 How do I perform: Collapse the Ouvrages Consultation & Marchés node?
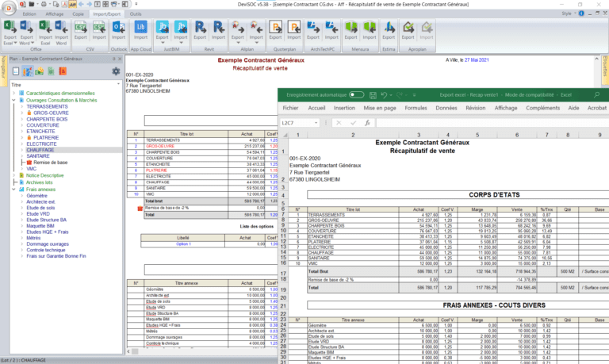pos(13,100)
